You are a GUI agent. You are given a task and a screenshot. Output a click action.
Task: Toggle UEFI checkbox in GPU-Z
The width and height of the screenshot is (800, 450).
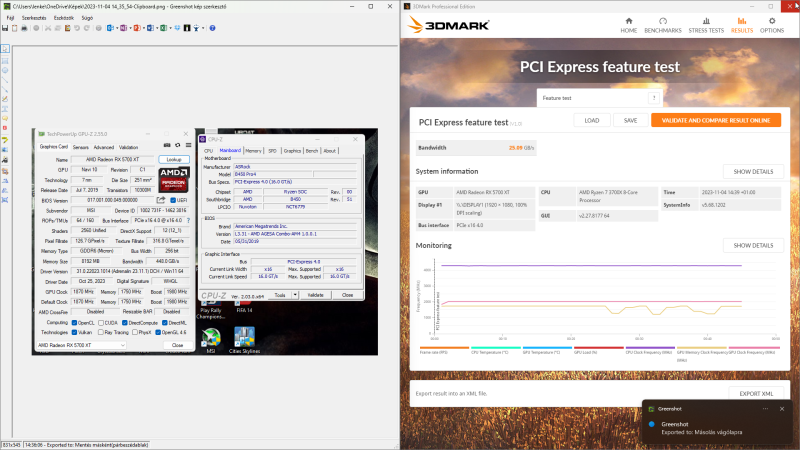pos(173,200)
